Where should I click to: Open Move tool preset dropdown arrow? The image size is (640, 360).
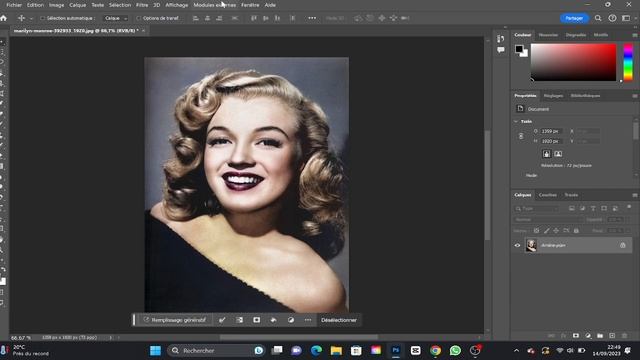coord(31,18)
